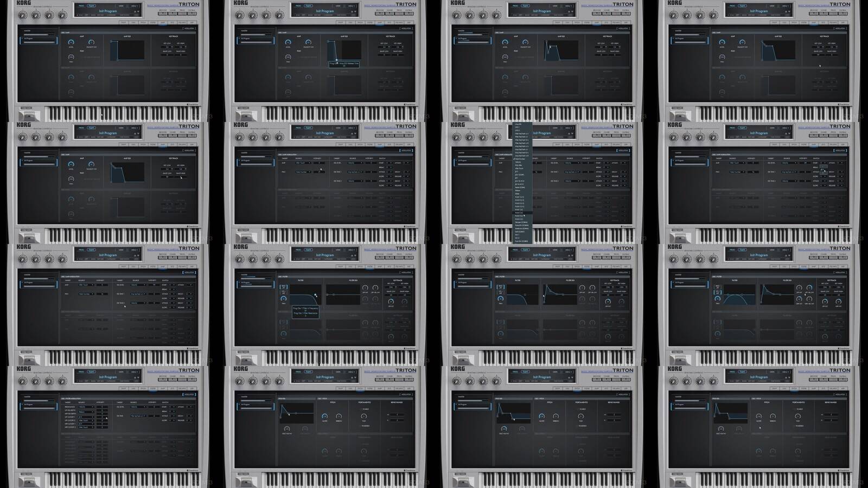Click RAMP LOW field in Release Time tooltip frame

(384, 54)
